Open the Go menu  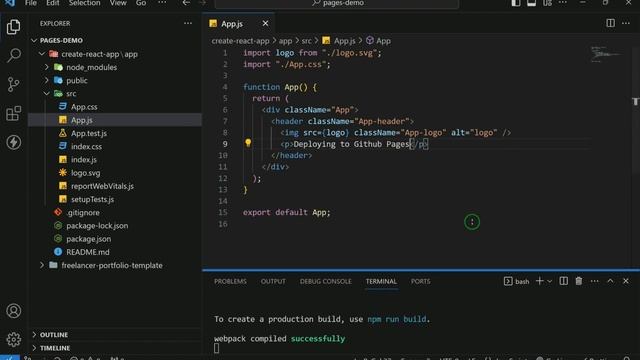141,3
